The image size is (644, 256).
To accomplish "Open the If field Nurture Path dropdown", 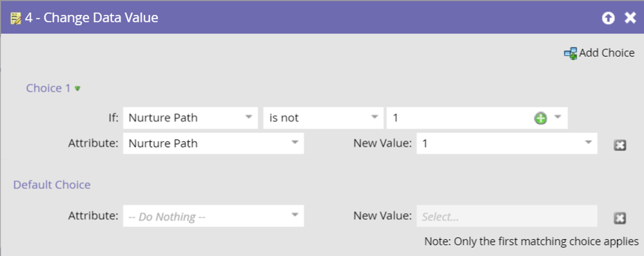I will 191,118.
